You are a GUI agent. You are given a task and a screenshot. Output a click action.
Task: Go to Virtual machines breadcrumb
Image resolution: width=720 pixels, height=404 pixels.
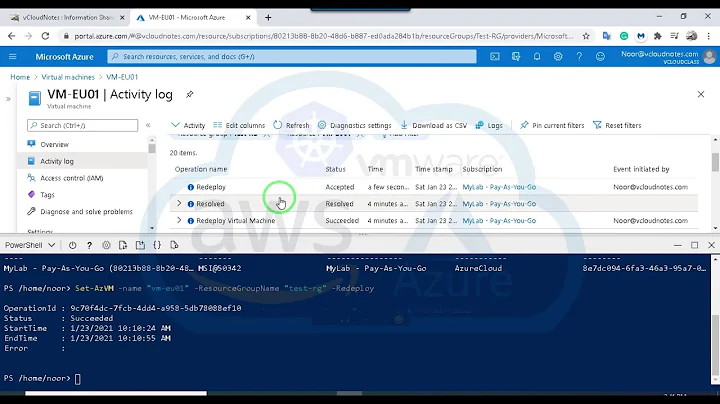(68, 77)
